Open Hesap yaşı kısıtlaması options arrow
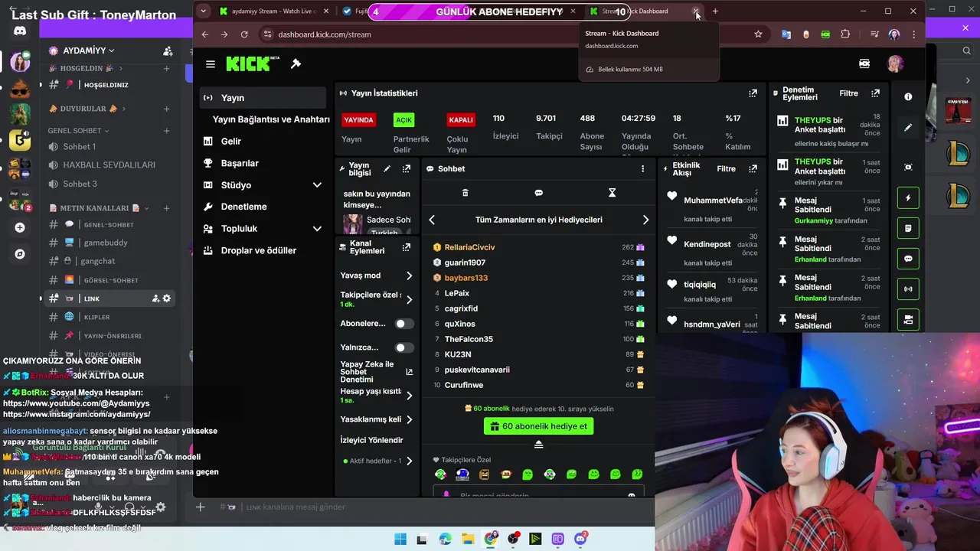The image size is (980, 551). [409, 396]
